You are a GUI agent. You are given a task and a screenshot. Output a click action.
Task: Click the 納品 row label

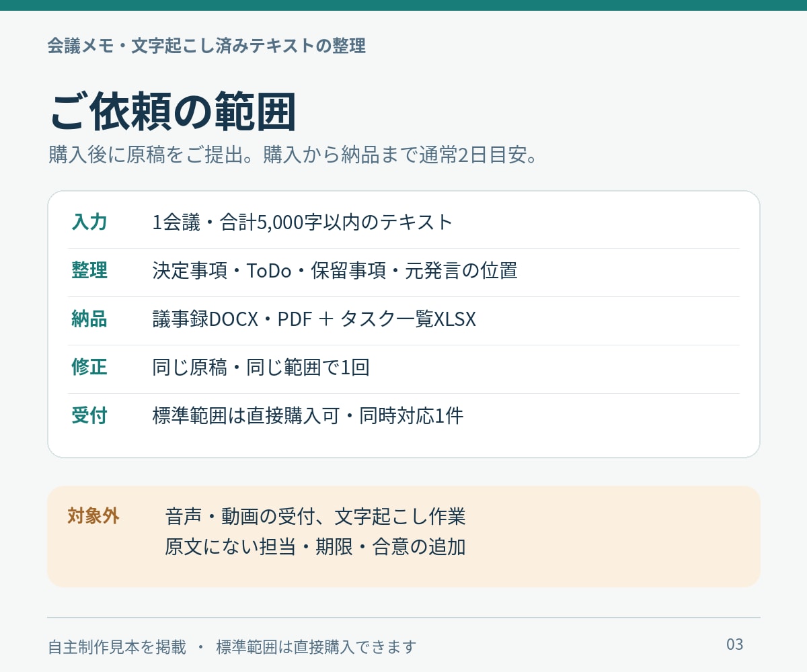89,319
